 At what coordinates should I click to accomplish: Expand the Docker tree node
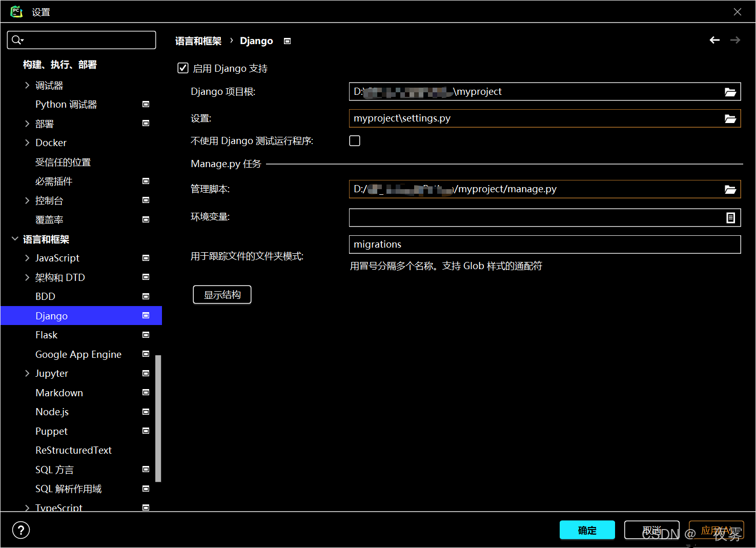(27, 143)
